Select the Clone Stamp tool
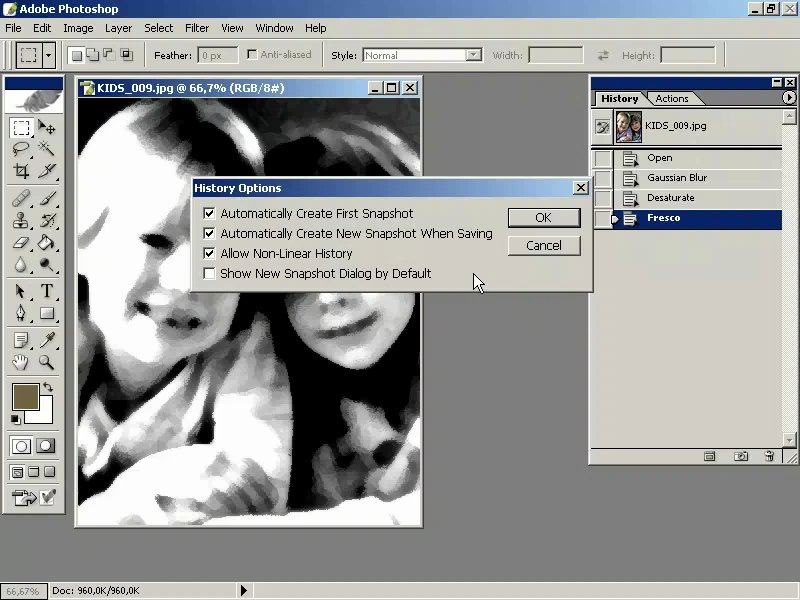This screenshot has height=600, width=800. click(21, 220)
